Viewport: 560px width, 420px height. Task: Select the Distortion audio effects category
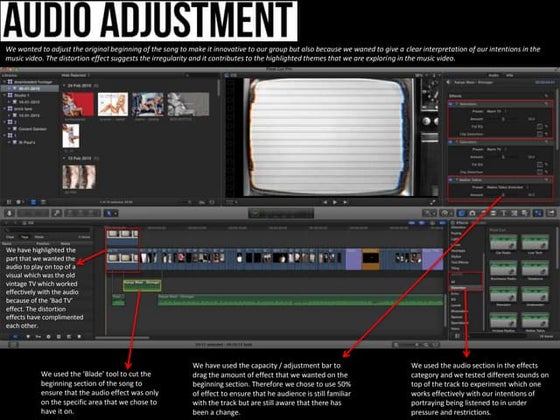click(459, 288)
